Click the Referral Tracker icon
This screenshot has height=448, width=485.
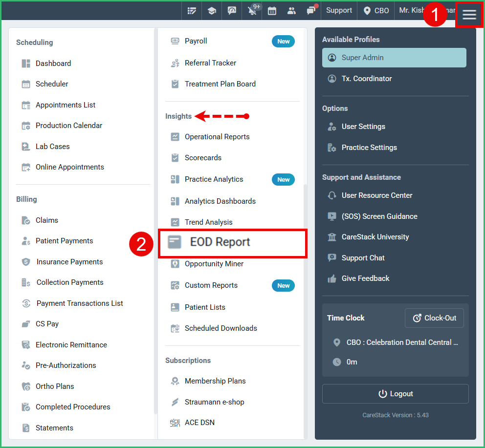click(175, 63)
